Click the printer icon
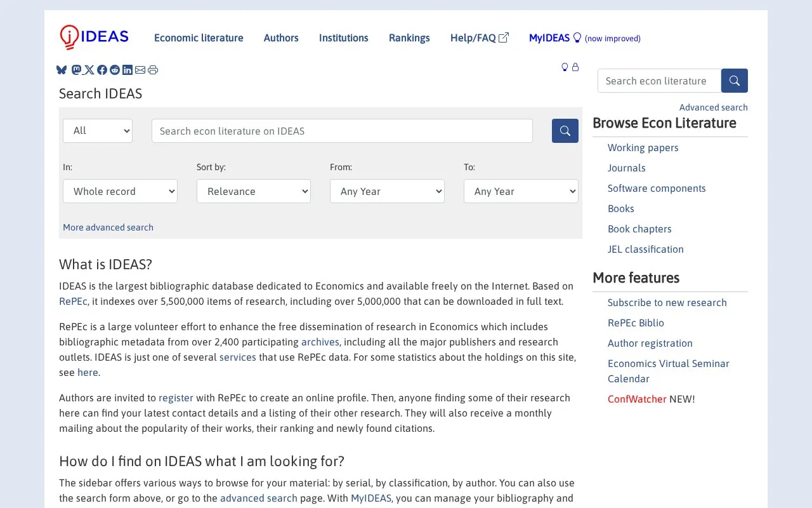The height and width of the screenshot is (508, 812). (153, 70)
